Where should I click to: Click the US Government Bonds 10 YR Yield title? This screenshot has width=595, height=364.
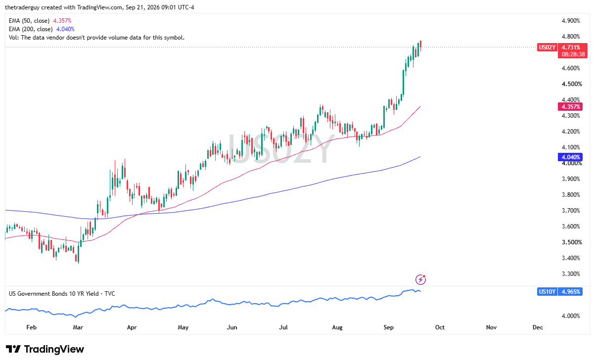62,294
